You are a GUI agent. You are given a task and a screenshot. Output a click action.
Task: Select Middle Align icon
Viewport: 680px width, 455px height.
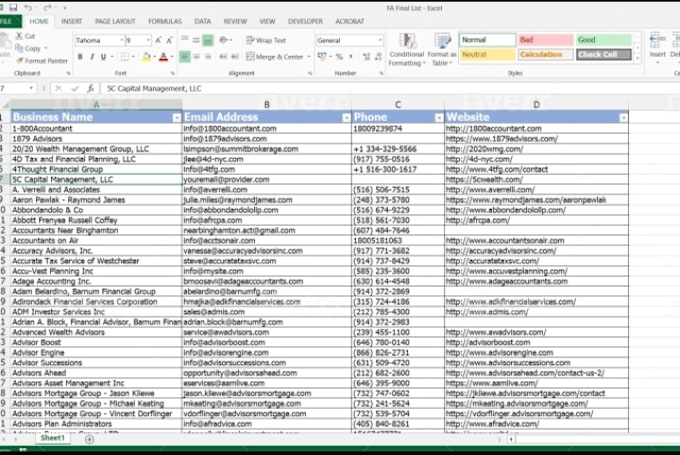196,40
